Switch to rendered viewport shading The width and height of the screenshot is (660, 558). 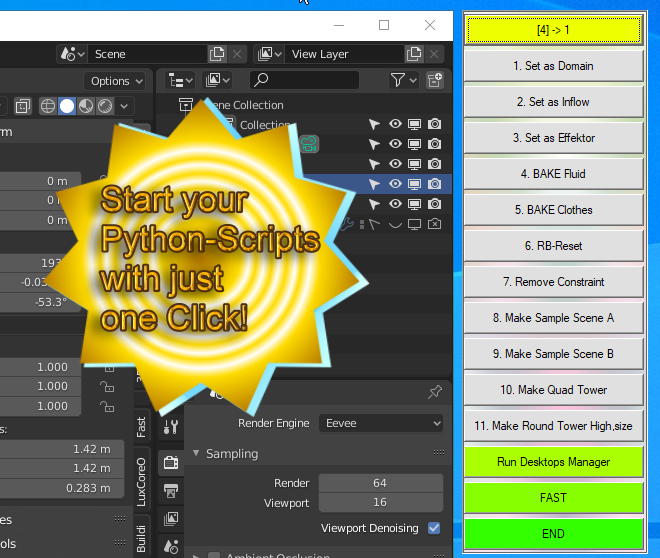pyautogui.click(x=105, y=106)
